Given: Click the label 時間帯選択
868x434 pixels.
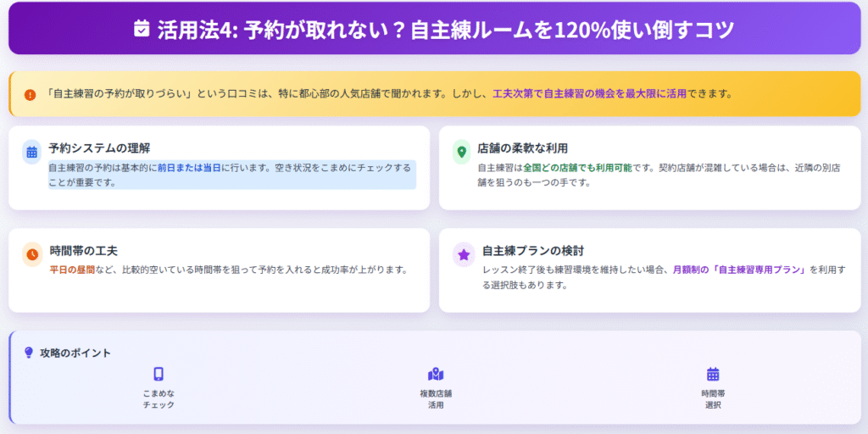Looking at the screenshot, I should click(x=713, y=399).
